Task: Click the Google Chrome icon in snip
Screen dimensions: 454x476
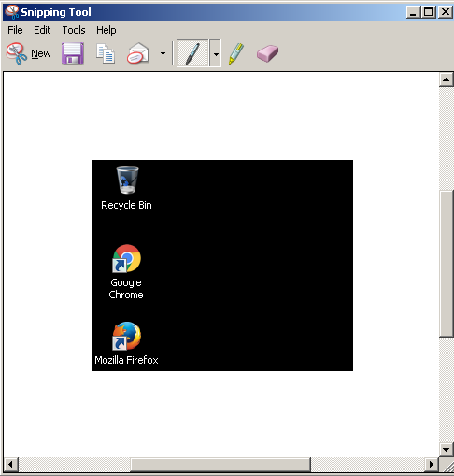Action: tap(127, 258)
